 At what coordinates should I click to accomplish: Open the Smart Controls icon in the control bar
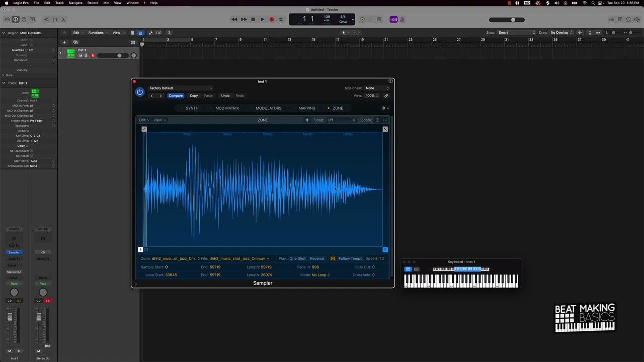click(x=47, y=20)
